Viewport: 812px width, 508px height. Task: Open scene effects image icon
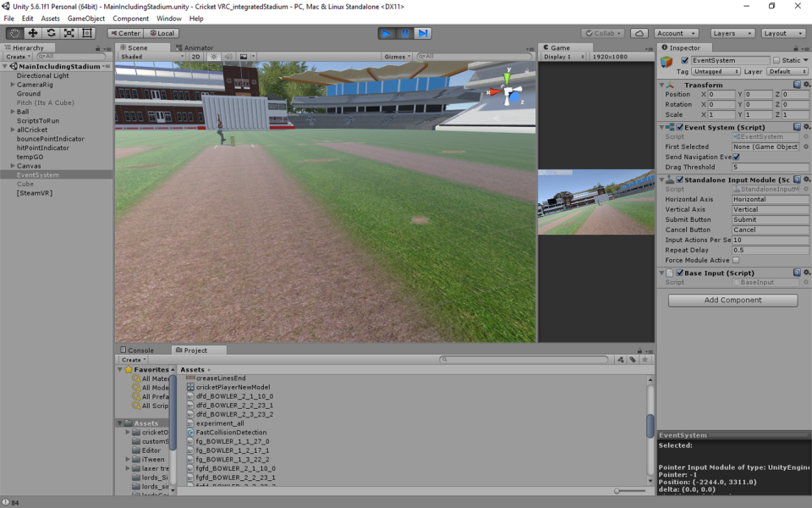(x=243, y=57)
